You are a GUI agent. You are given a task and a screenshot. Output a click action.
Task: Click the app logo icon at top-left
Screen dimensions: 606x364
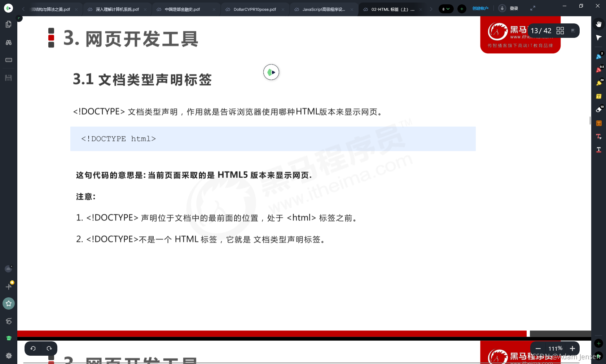pyautogui.click(x=8, y=8)
